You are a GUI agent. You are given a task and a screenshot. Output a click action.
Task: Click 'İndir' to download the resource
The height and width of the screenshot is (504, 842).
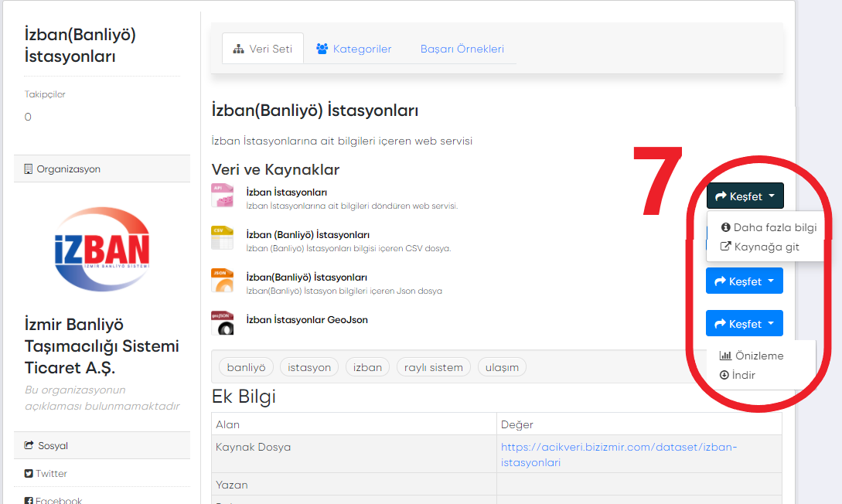click(x=738, y=375)
